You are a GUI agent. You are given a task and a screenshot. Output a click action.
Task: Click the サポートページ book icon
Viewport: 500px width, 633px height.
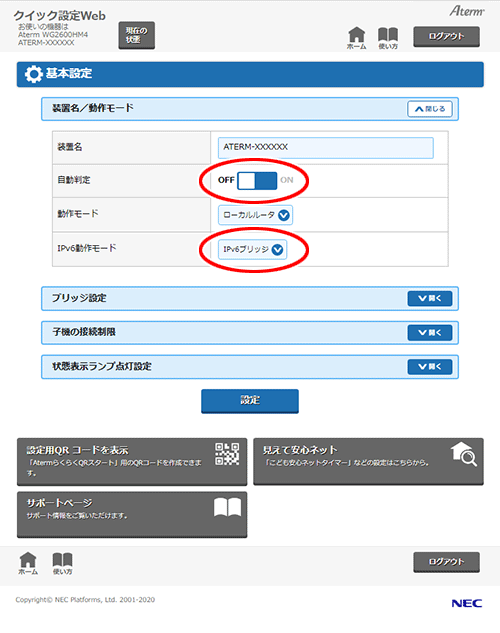(x=227, y=507)
